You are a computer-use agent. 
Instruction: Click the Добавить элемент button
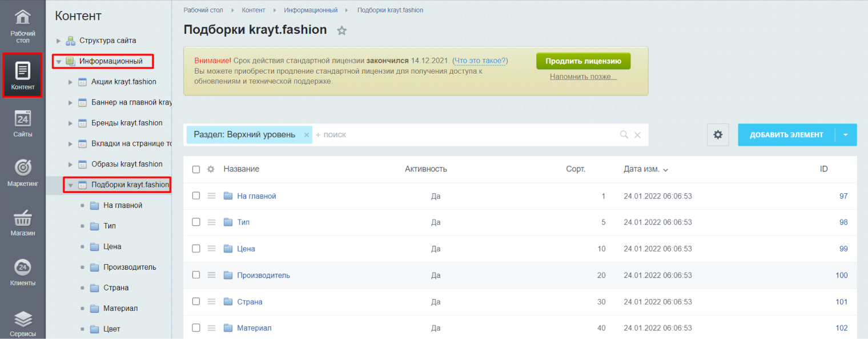786,135
